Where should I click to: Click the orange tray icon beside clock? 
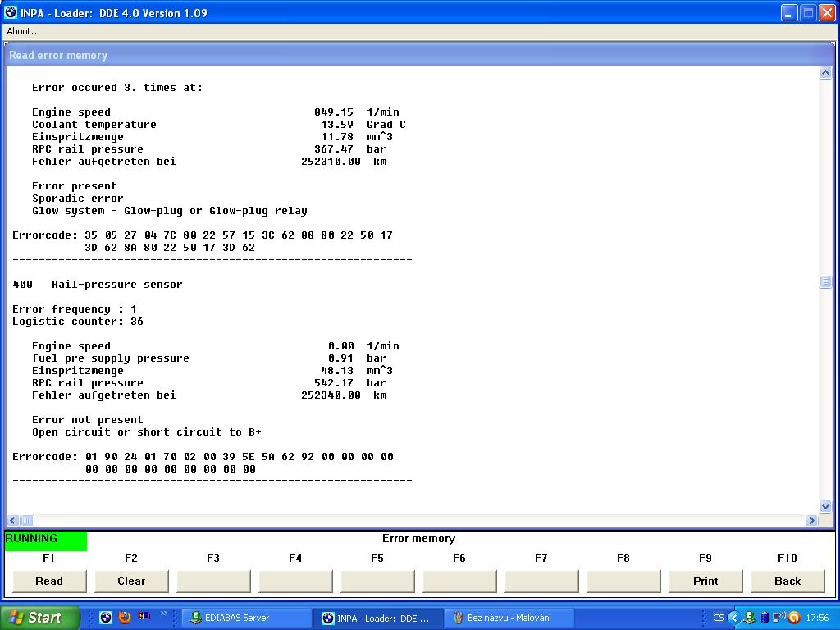tap(794, 618)
